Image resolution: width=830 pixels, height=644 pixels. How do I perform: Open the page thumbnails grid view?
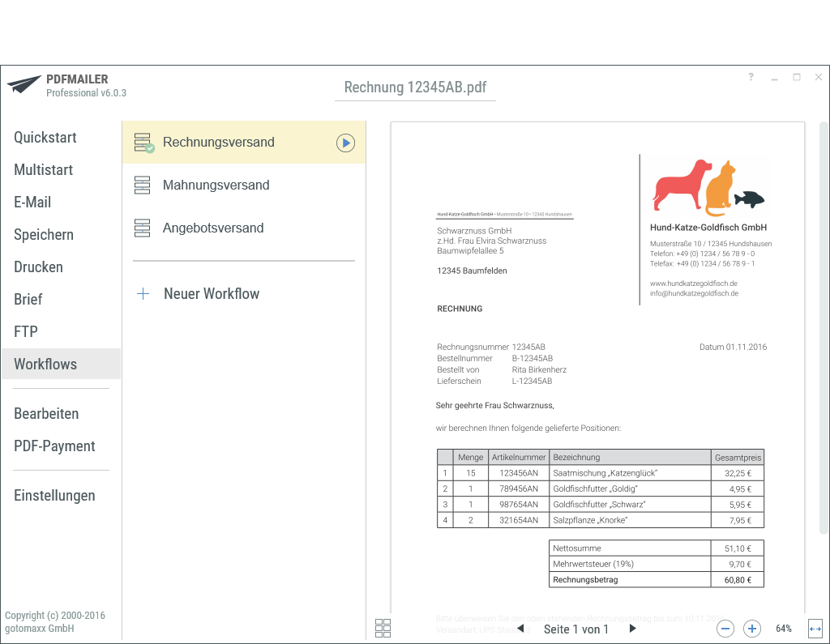pyautogui.click(x=383, y=628)
